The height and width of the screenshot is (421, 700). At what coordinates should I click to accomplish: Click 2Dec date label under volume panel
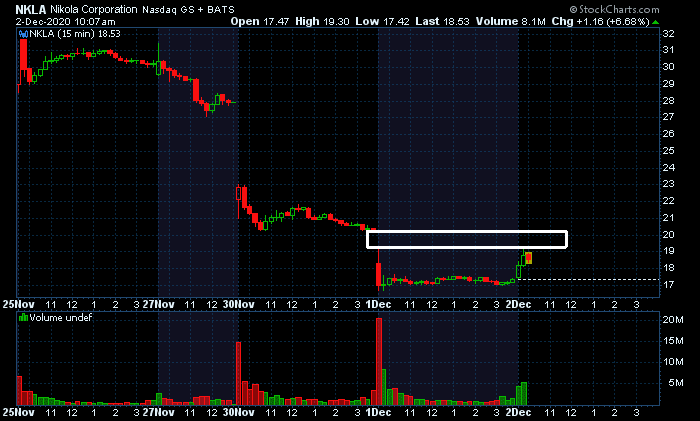(518, 412)
